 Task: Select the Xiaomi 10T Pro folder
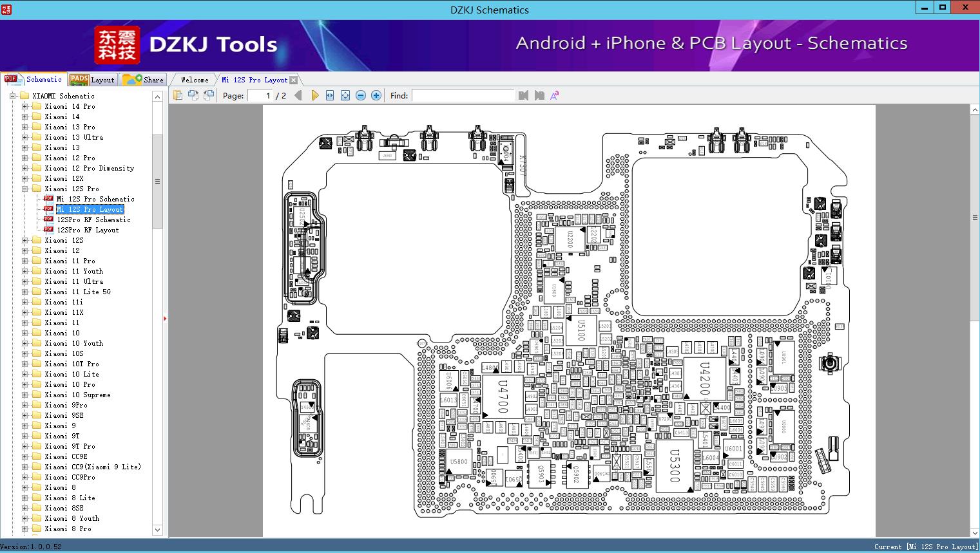[x=72, y=364]
